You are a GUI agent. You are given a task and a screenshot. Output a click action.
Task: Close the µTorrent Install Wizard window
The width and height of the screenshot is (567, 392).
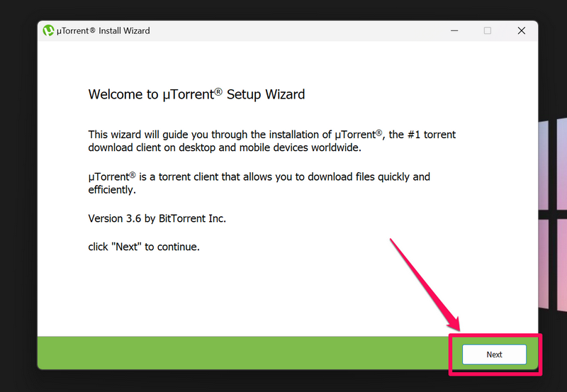pos(521,30)
